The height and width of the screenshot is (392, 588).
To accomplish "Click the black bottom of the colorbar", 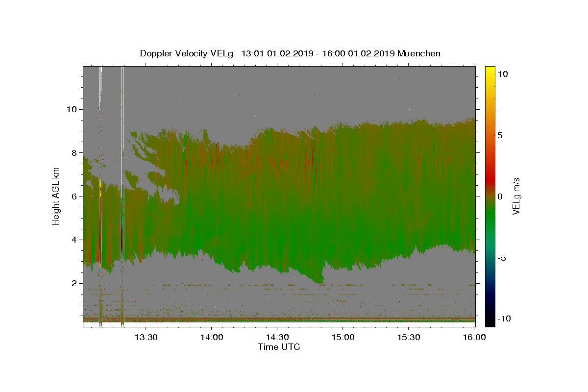I will point(490,321).
